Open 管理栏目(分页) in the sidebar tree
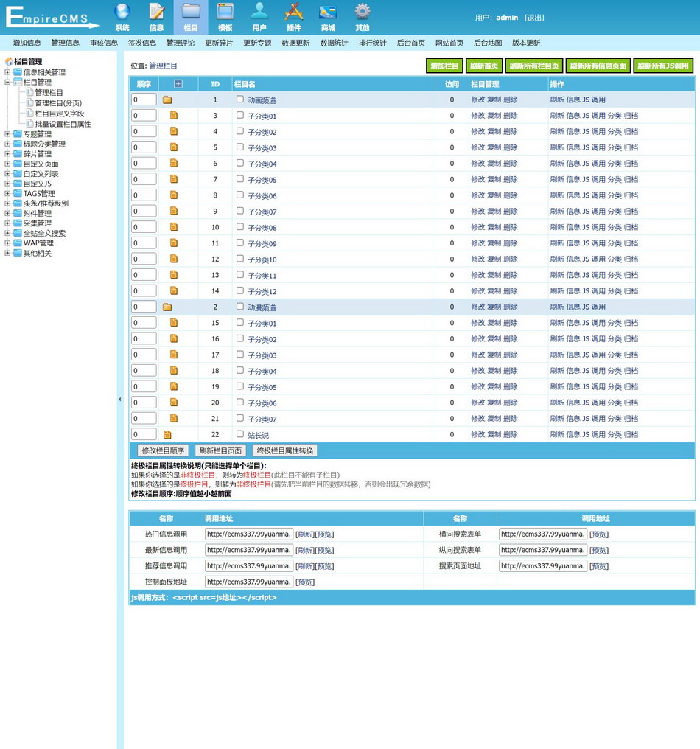The width and height of the screenshot is (700, 749). pyautogui.click(x=58, y=103)
